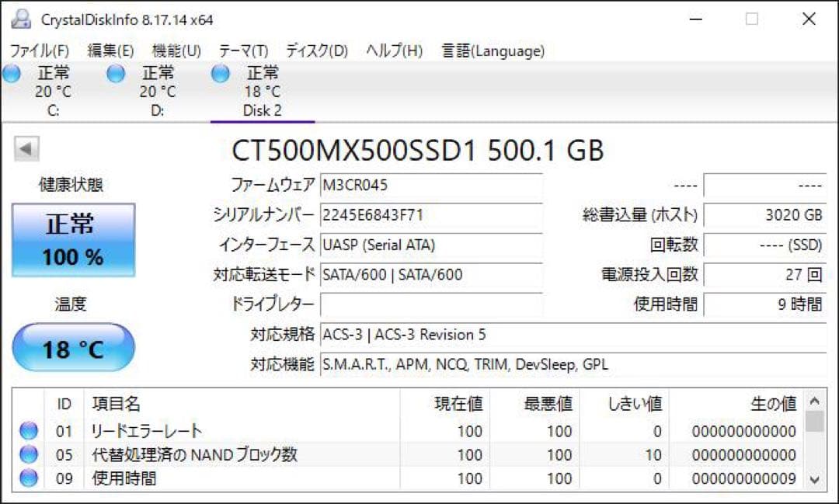Click the 温度 label
The width and height of the screenshot is (839, 504).
click(71, 304)
